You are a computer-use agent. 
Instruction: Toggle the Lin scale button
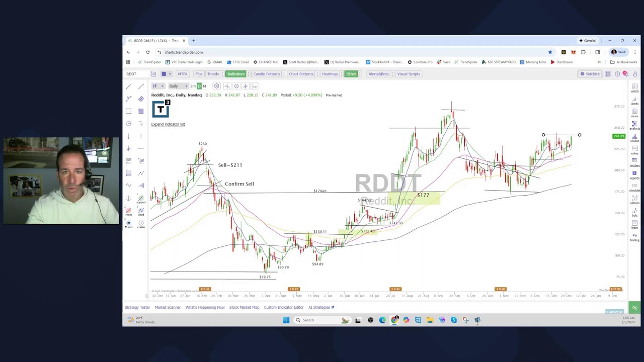[x=255, y=86]
